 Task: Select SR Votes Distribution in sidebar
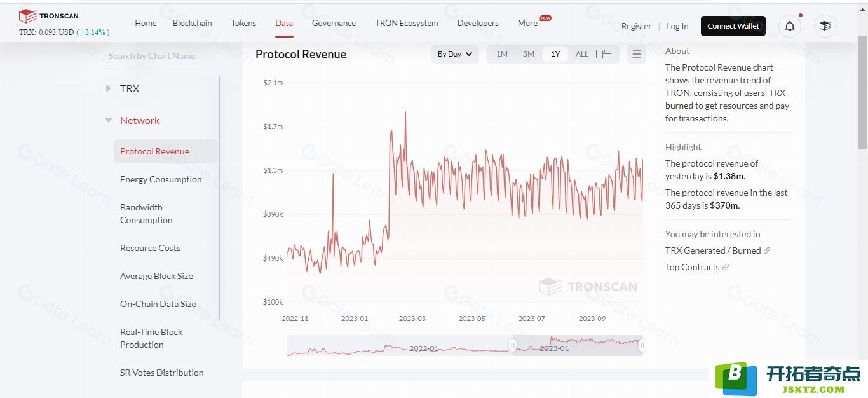tap(162, 373)
